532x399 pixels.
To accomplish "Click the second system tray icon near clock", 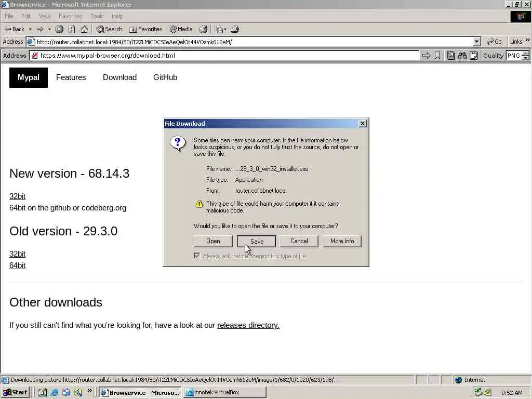I will (x=488, y=393).
